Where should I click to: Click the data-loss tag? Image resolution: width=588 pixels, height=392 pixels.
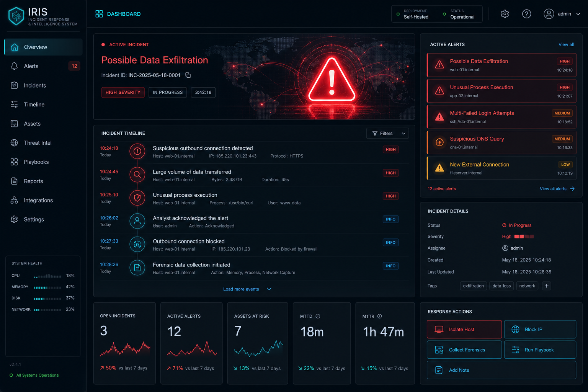click(x=501, y=286)
